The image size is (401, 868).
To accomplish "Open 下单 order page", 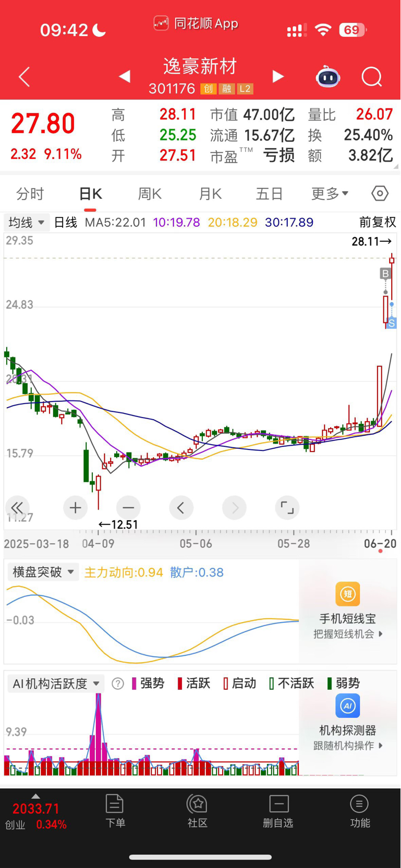I will point(115,811).
